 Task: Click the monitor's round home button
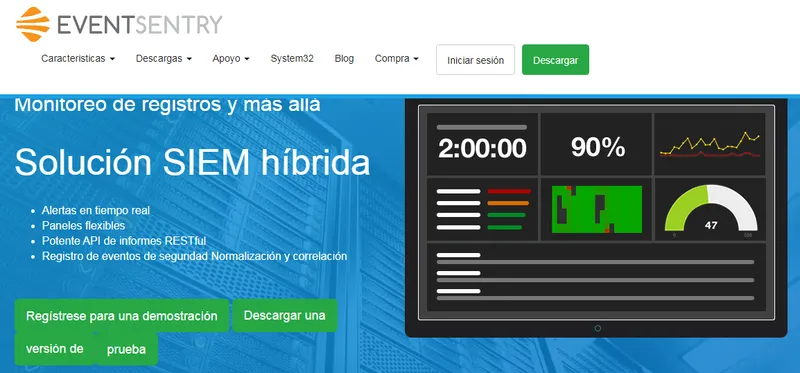point(597,328)
